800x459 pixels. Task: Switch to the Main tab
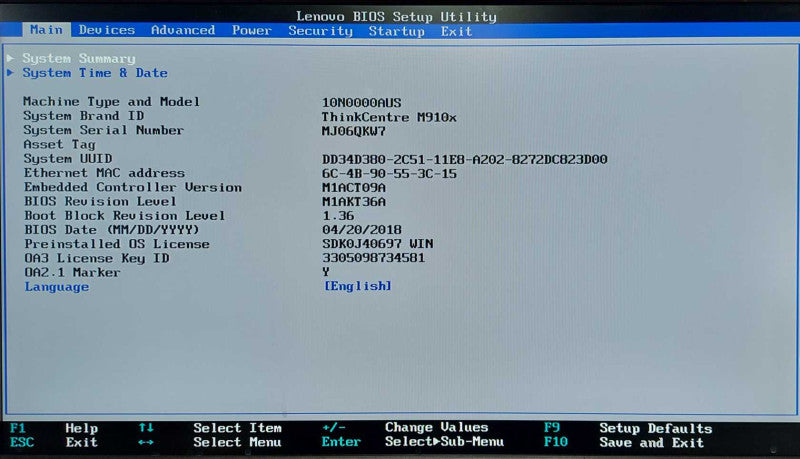[x=46, y=30]
